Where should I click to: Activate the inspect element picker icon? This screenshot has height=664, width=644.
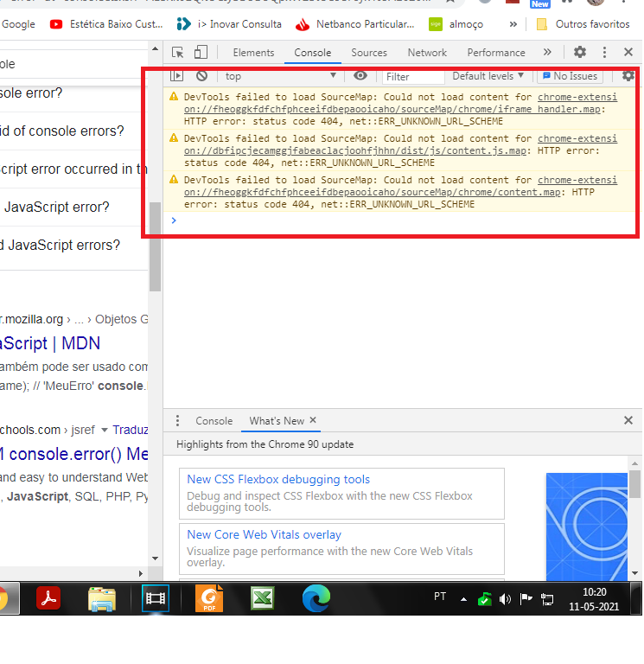[x=178, y=53]
